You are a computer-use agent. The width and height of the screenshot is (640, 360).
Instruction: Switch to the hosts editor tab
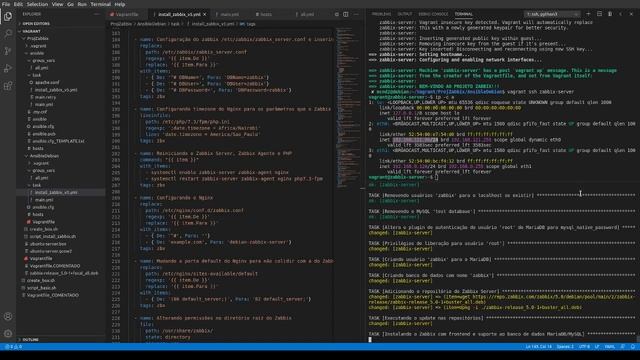265,14
